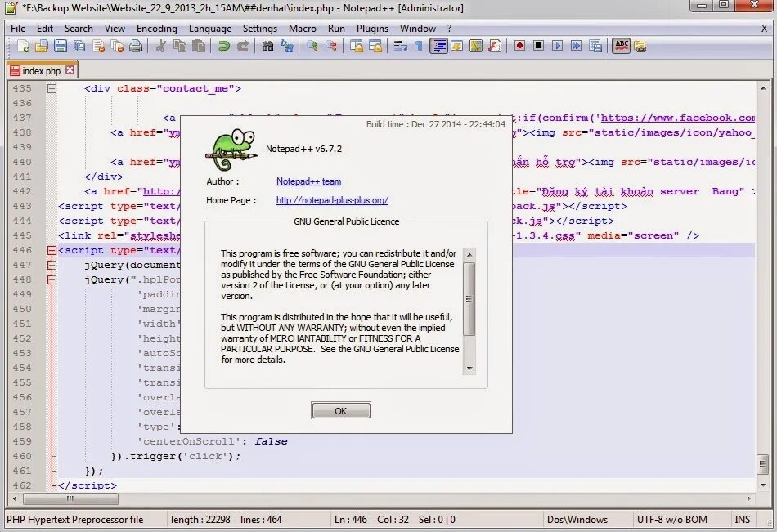
Task: Click the editor vertical scroll up arrow
Action: click(x=762, y=88)
